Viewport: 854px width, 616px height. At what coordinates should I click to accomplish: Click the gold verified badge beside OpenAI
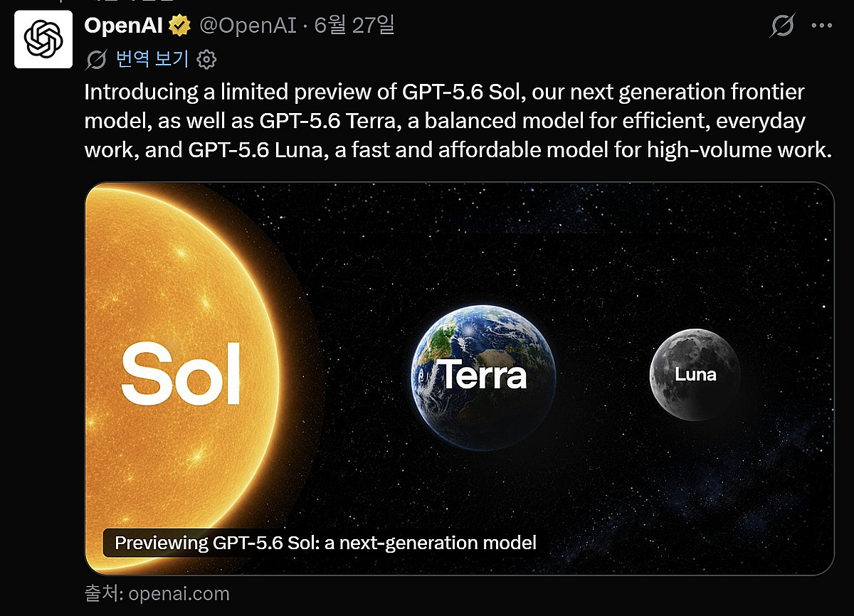(x=179, y=26)
